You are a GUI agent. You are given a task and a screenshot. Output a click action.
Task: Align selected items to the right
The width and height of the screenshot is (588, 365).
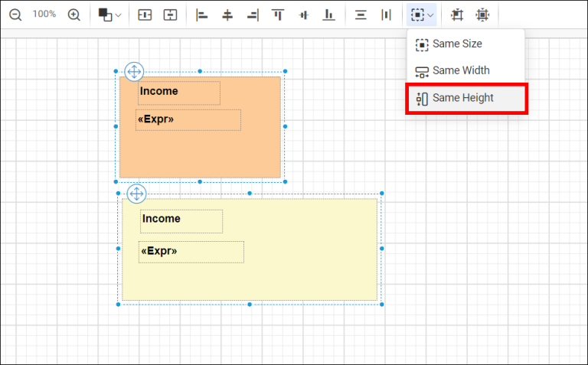pyautogui.click(x=253, y=15)
